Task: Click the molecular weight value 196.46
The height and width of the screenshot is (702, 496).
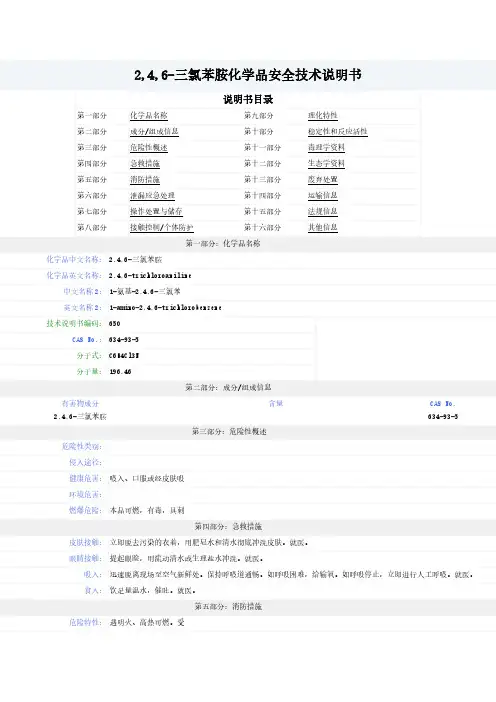Action: [120, 372]
